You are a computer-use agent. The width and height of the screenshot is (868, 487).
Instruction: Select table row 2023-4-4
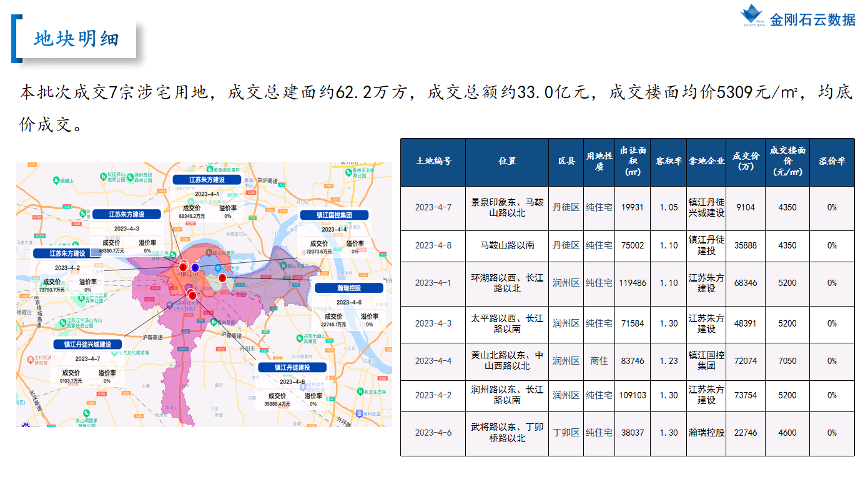coord(628,362)
